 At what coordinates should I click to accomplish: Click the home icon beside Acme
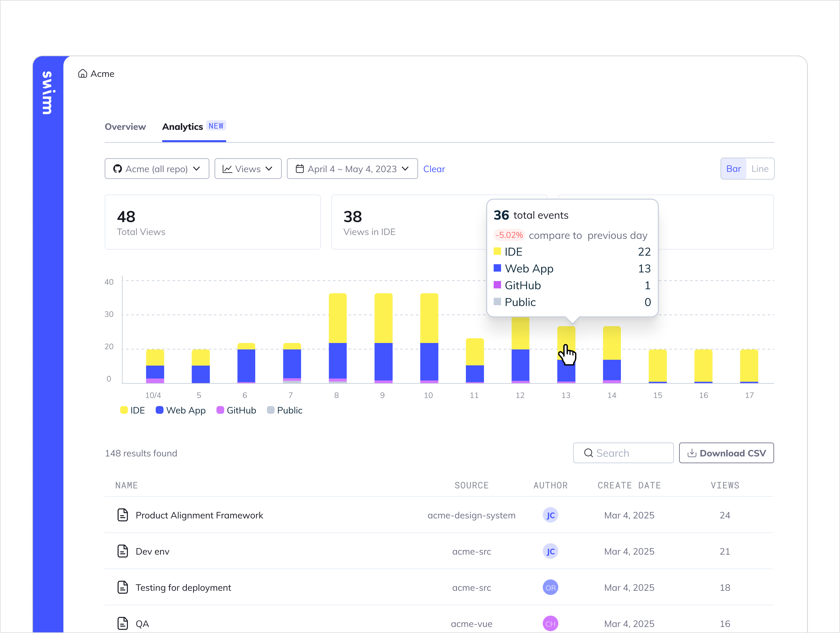82,74
